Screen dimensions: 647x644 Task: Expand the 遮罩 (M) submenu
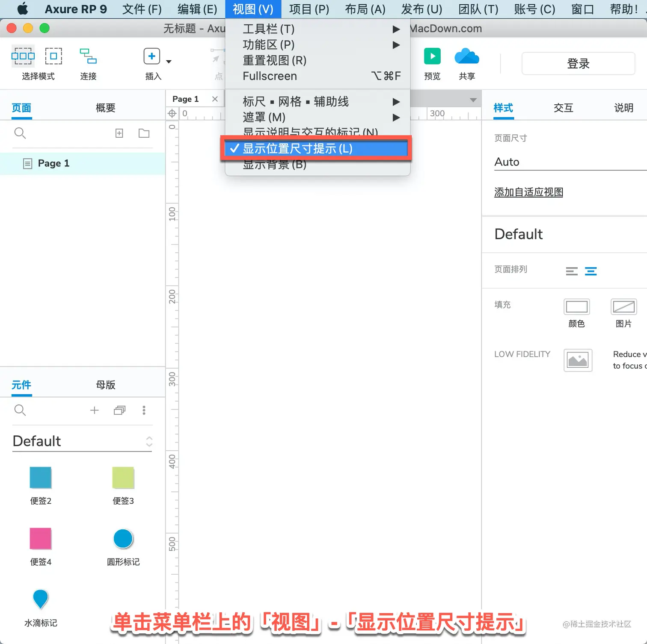[318, 117]
